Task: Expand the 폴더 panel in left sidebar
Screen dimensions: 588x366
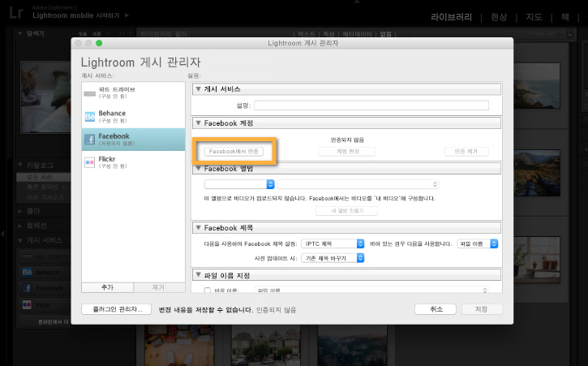Action: [19, 211]
